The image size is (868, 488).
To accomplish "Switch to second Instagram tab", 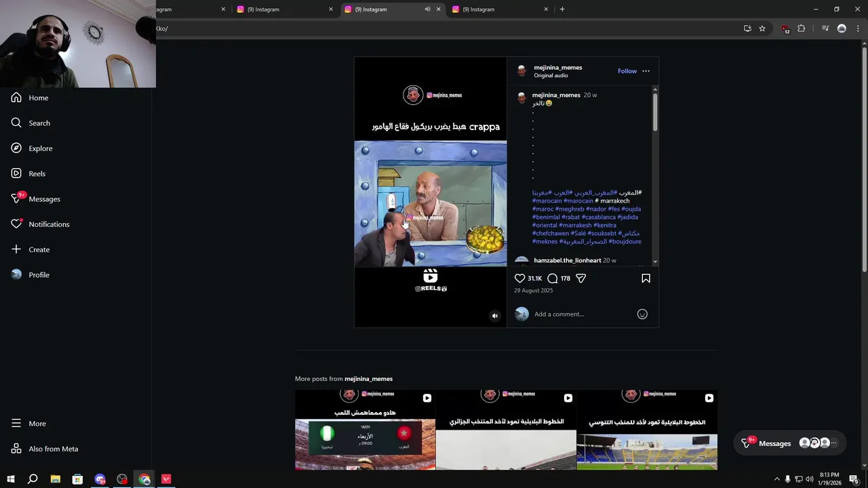I will click(x=285, y=9).
